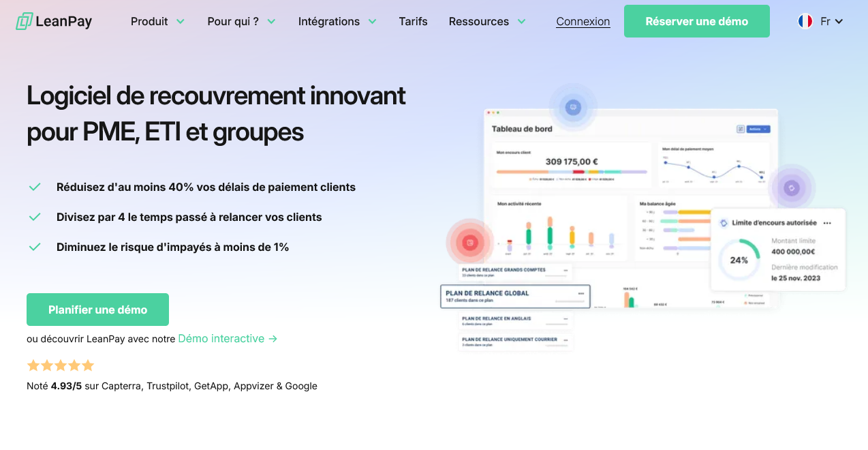Select PLAN DE RELANCE UNIQUEMENT COURRIER row
The image size is (868, 450).
click(x=515, y=342)
